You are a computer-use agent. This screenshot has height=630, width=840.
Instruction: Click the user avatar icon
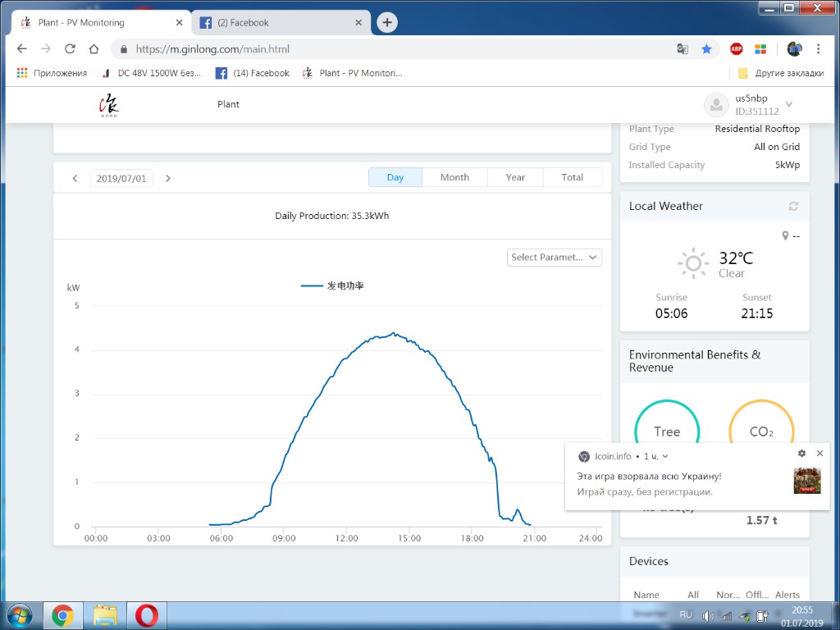pos(716,105)
